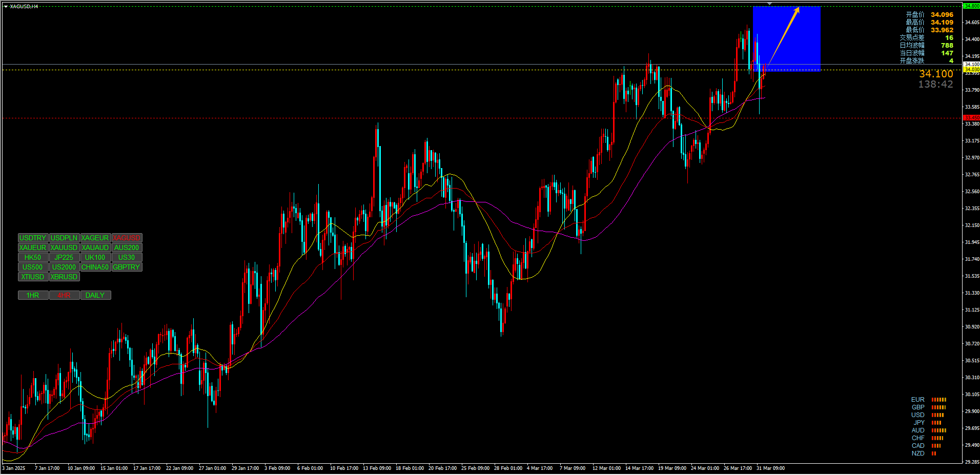Viewport: 980px width, 475px height.
Task: Click the red 33.460 price level label
Action: 971,118
